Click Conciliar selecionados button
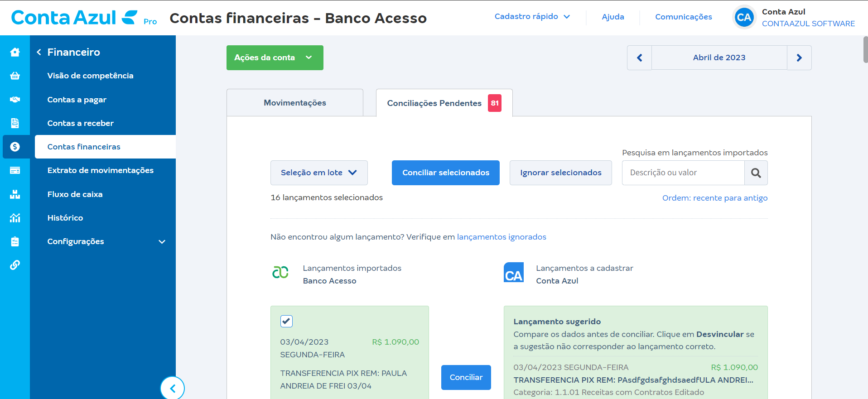The height and width of the screenshot is (399, 868). point(446,173)
